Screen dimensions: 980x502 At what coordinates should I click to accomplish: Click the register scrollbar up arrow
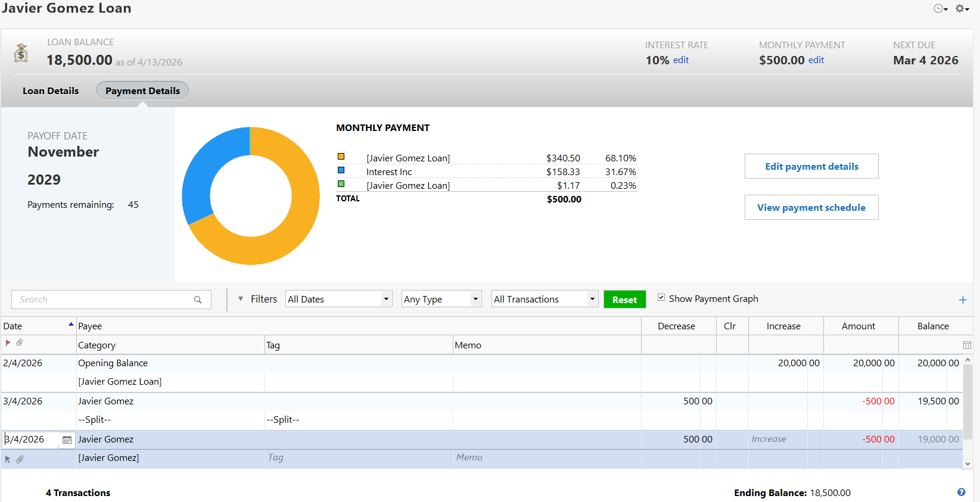pos(967,360)
